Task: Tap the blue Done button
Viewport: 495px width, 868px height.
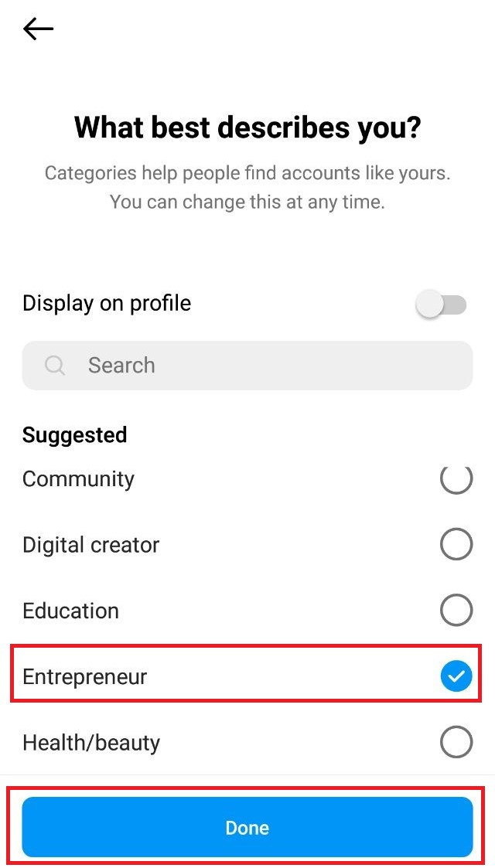Action: 247,828
